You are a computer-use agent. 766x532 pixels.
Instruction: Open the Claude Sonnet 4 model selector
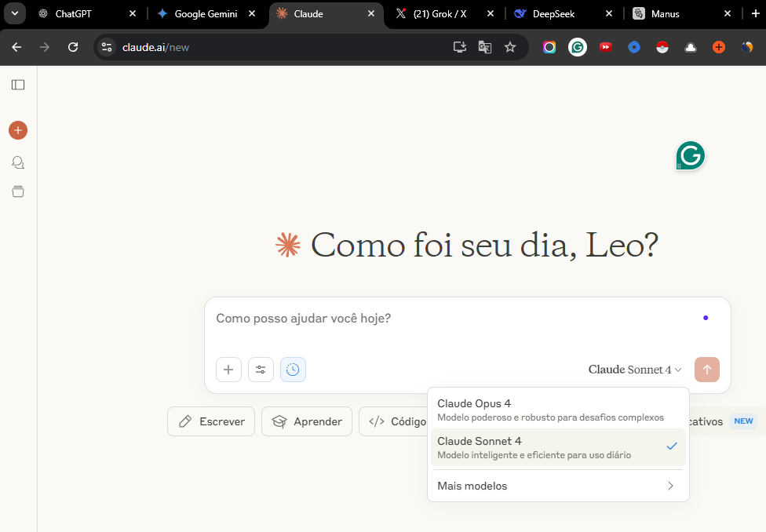point(635,370)
